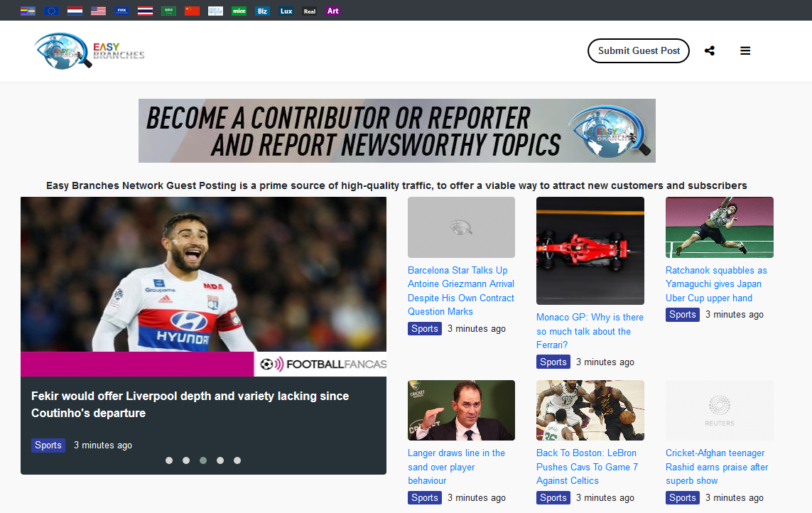
Task: Open the Lux shortcut icon
Action: (286, 11)
